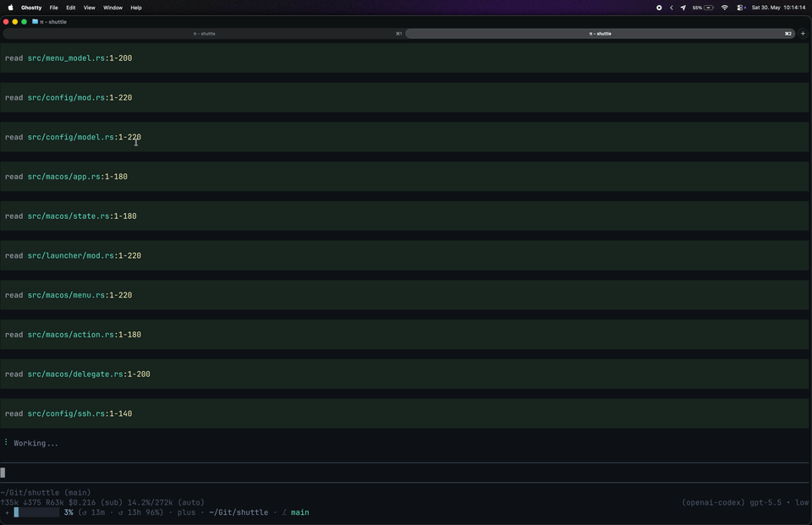Click the 14.2%/272k context usage text

[x=151, y=502]
